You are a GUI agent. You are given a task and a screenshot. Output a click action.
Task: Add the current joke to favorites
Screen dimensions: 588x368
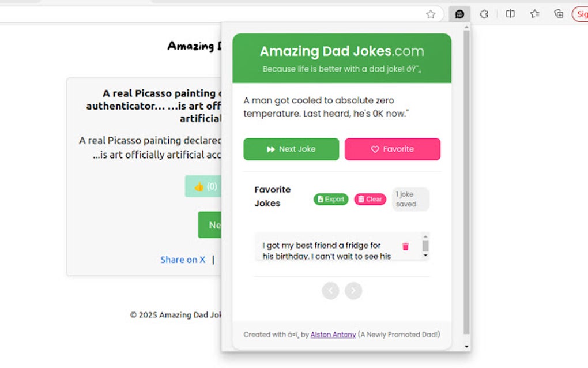point(393,149)
